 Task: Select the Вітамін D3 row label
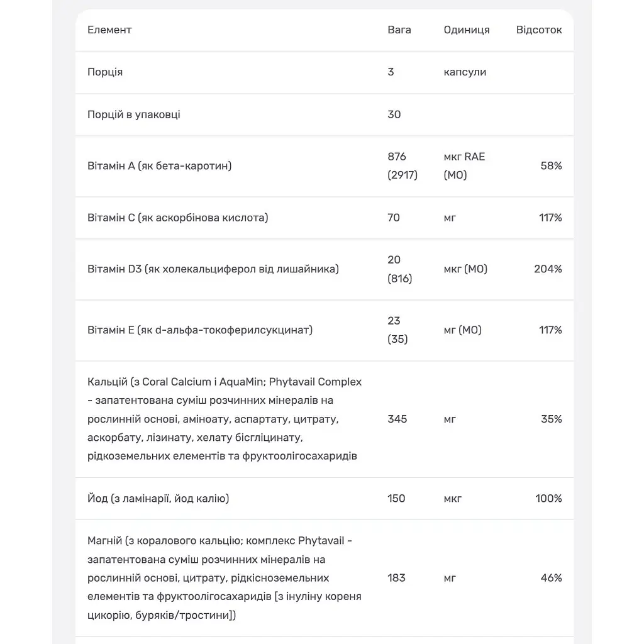click(213, 269)
